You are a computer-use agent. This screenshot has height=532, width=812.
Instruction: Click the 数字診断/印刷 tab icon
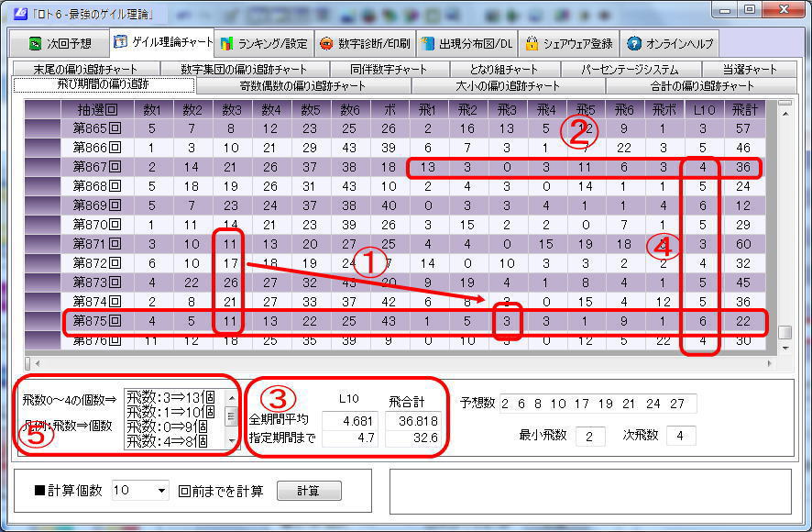(x=327, y=43)
